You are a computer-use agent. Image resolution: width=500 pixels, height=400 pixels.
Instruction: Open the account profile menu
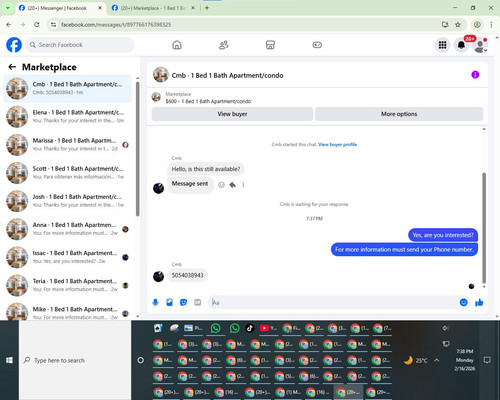pos(480,45)
